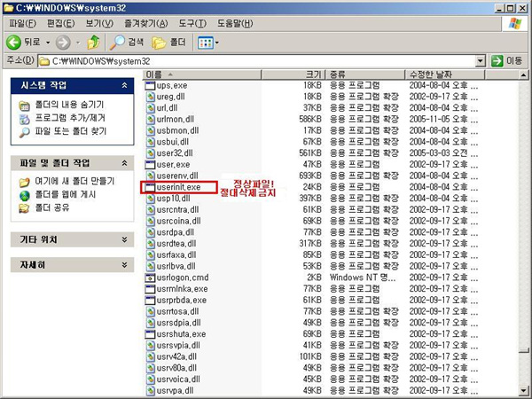Select the usp10.dll file name
The height and width of the screenshot is (399, 532).
[173, 199]
